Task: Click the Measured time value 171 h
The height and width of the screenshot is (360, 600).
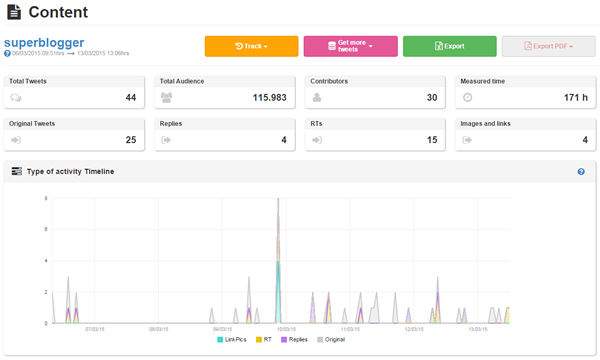Action: tap(576, 98)
